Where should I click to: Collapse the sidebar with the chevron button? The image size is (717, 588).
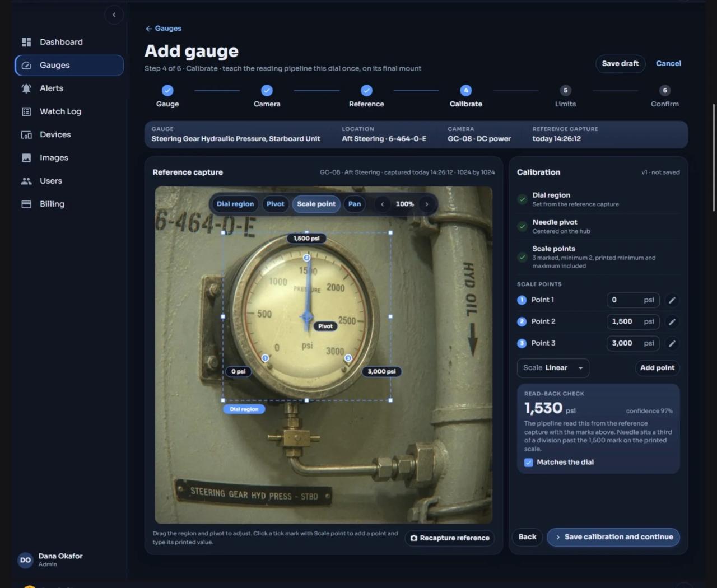[x=114, y=15]
